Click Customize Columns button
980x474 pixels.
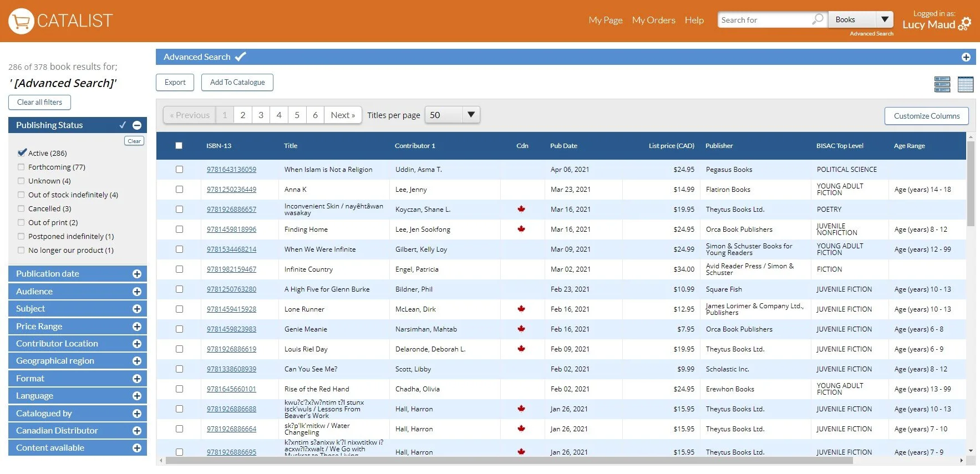926,116
